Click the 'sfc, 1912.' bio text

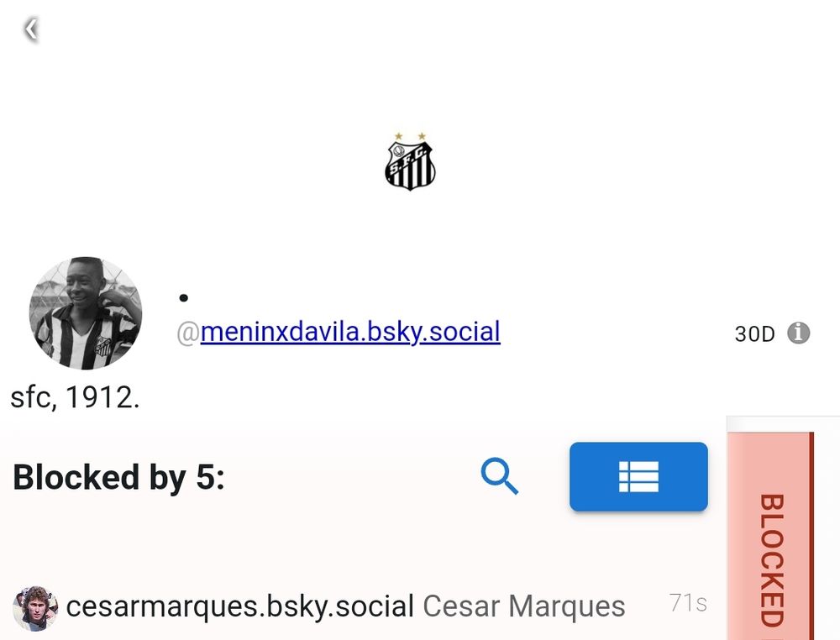(75, 397)
